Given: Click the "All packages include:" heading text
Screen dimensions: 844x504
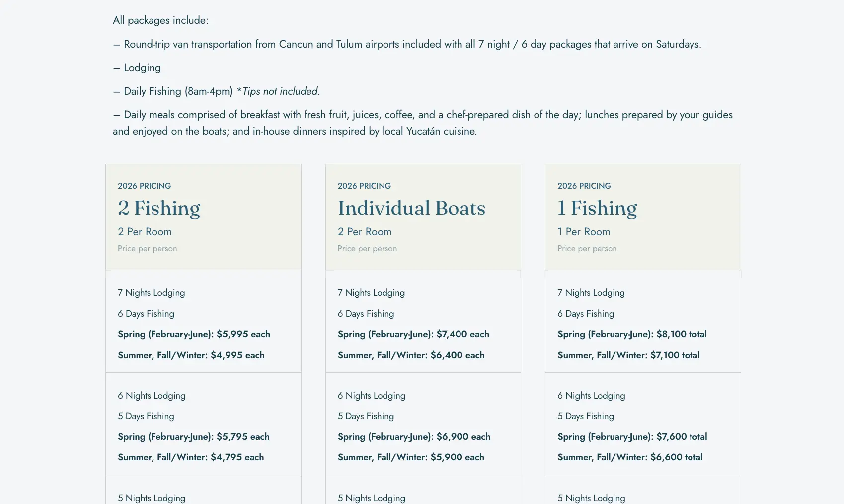Looking at the screenshot, I should (160, 20).
